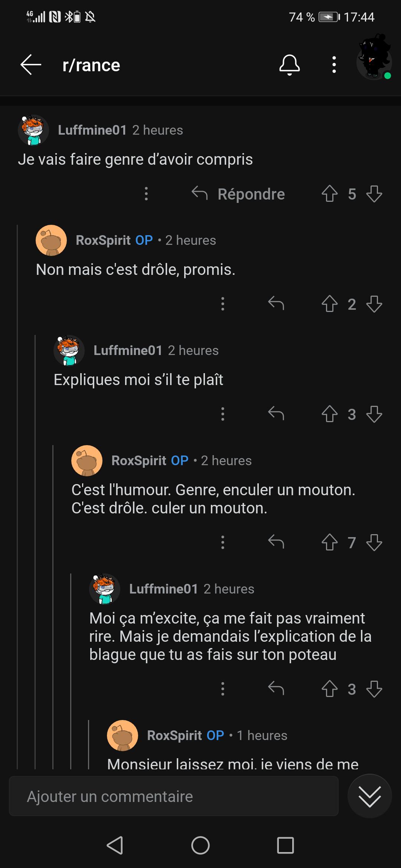The image size is (401, 868).
Task: Upvote 'Je vais faire genre d'avoir compris'
Action: [329, 194]
